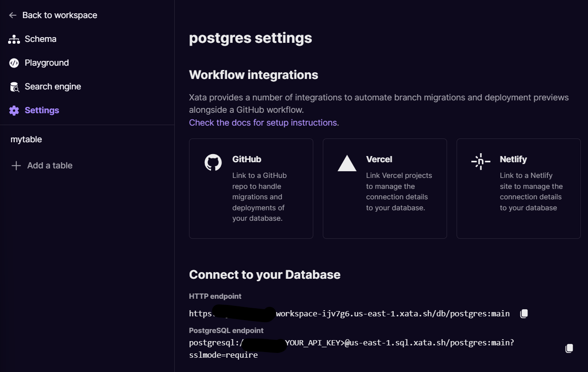Screen dimensions: 588x372
Task: Click the 'PostgreSQL endpoint' label
Action: (226, 330)
